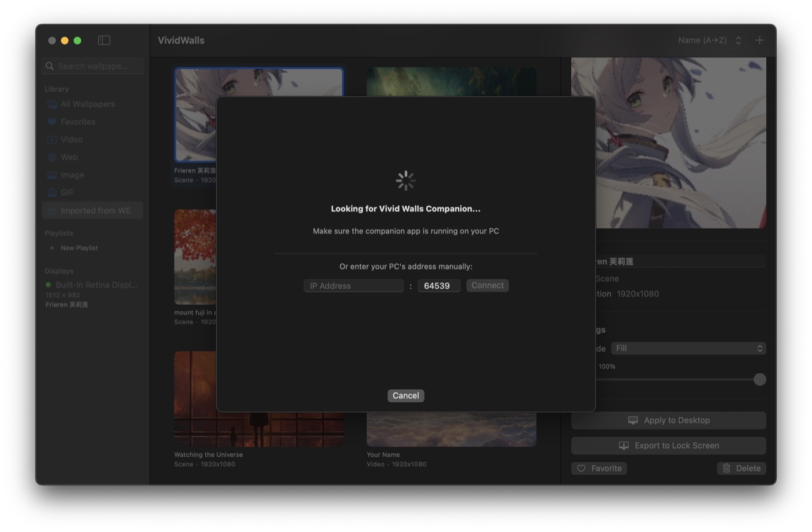Select the mount fuji wallpaper thumbnail

[x=195, y=257]
